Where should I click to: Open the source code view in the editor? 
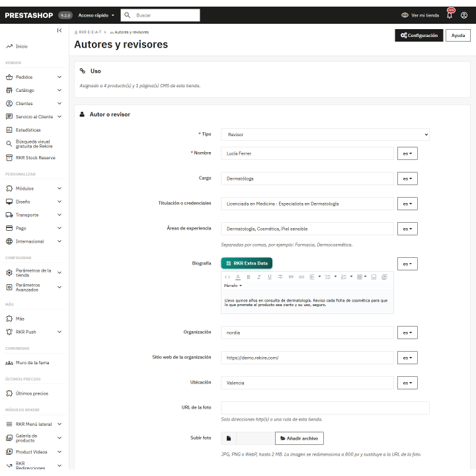(227, 277)
